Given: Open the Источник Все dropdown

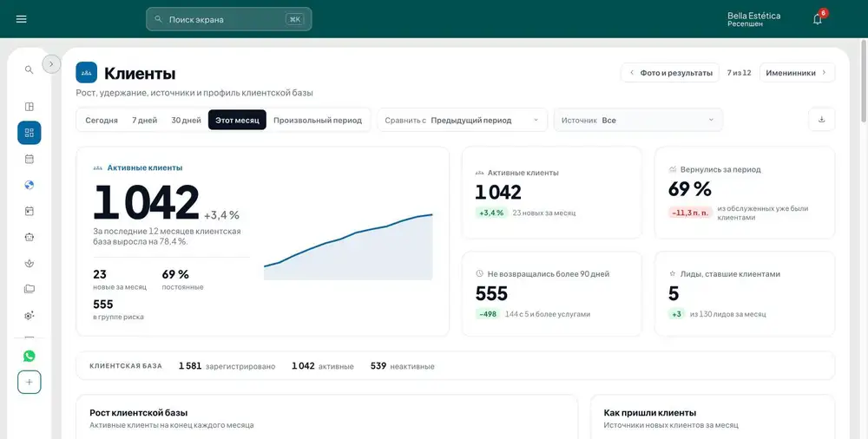Looking at the screenshot, I should (638, 120).
